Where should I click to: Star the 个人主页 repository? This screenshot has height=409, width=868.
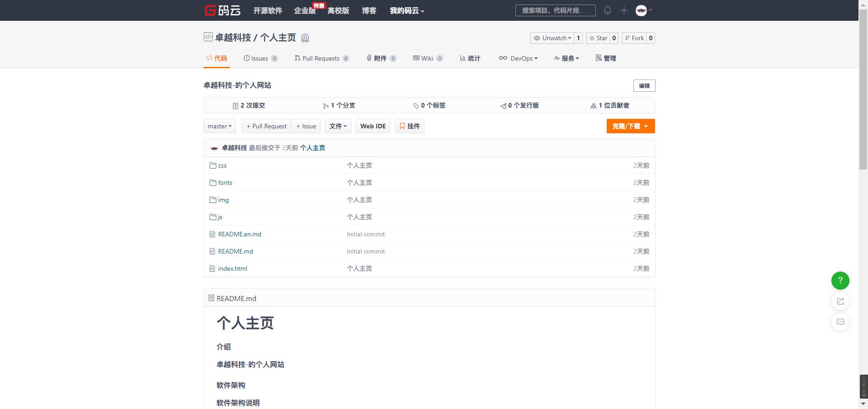click(599, 38)
